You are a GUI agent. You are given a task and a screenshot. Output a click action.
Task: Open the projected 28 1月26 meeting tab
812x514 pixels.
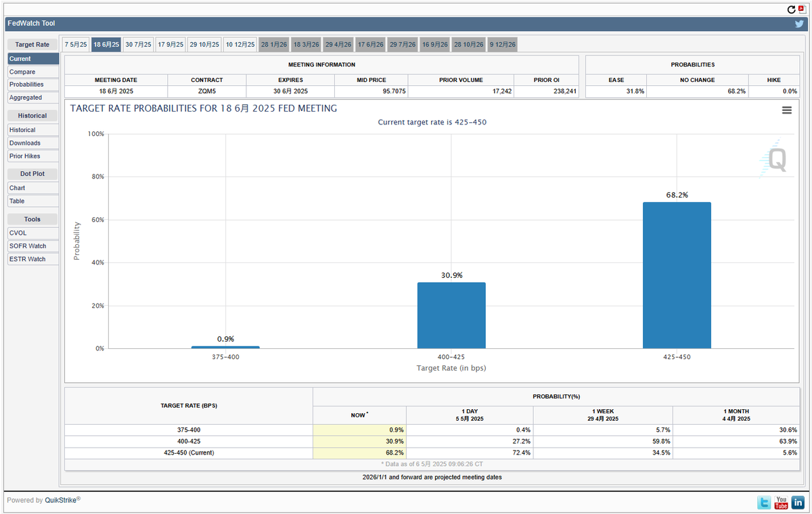[274, 45]
